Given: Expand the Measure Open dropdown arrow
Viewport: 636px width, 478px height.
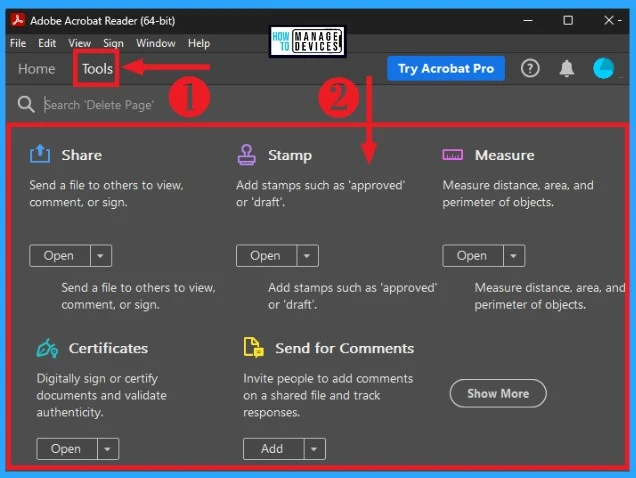Looking at the screenshot, I should tap(514, 256).
